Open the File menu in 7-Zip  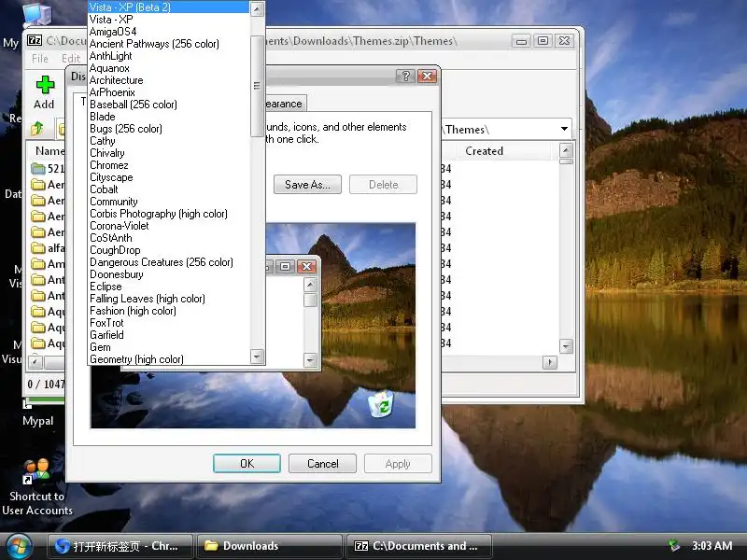(40, 59)
